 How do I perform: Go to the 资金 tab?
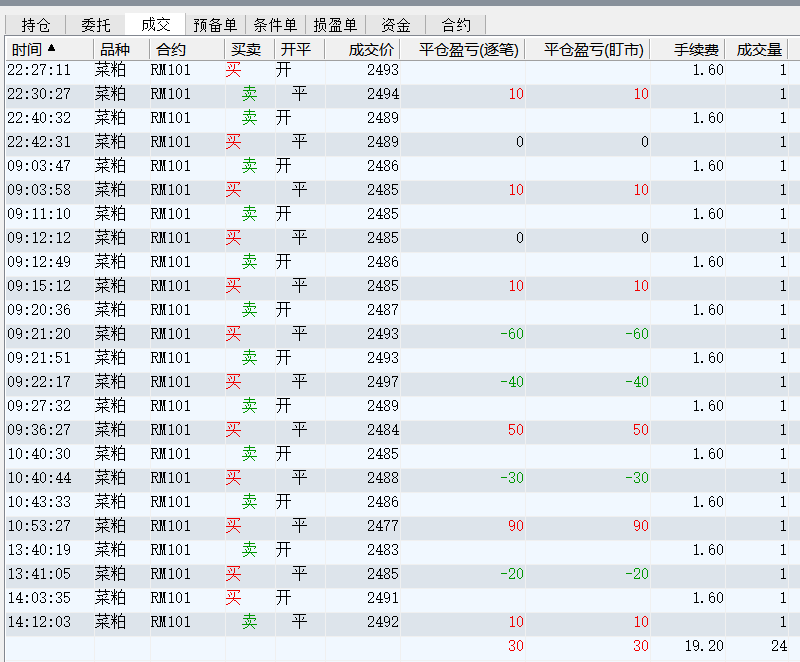click(395, 24)
